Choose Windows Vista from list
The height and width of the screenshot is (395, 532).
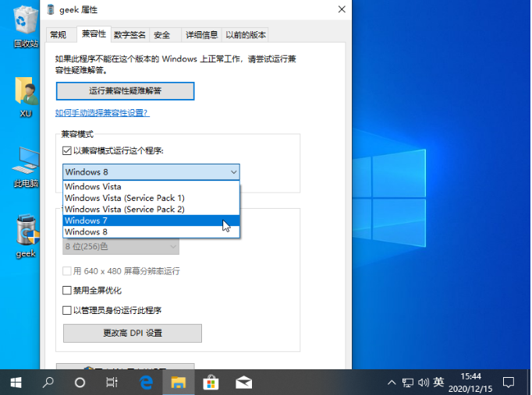(151, 187)
